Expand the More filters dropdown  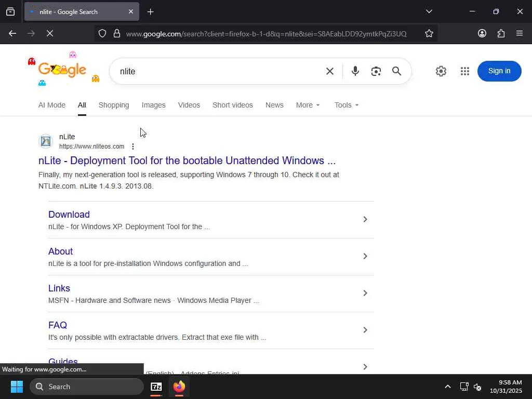[308, 105]
